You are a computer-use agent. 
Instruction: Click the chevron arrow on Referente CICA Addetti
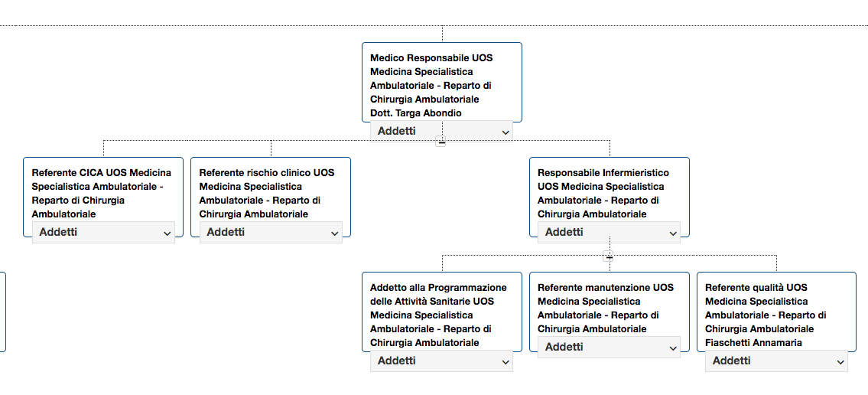[x=167, y=233]
